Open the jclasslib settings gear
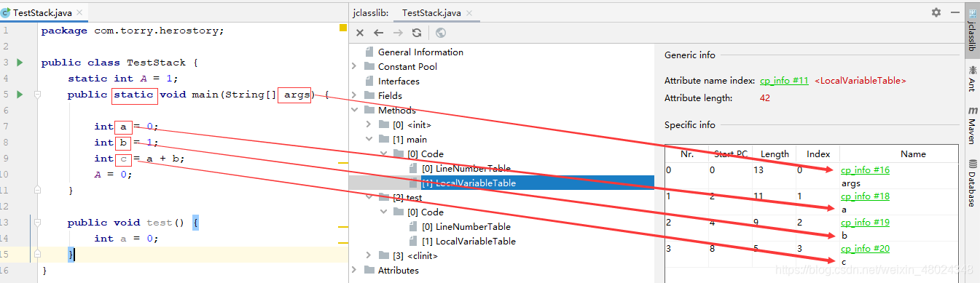The height and width of the screenshot is (283, 980). pyautogui.click(x=936, y=12)
